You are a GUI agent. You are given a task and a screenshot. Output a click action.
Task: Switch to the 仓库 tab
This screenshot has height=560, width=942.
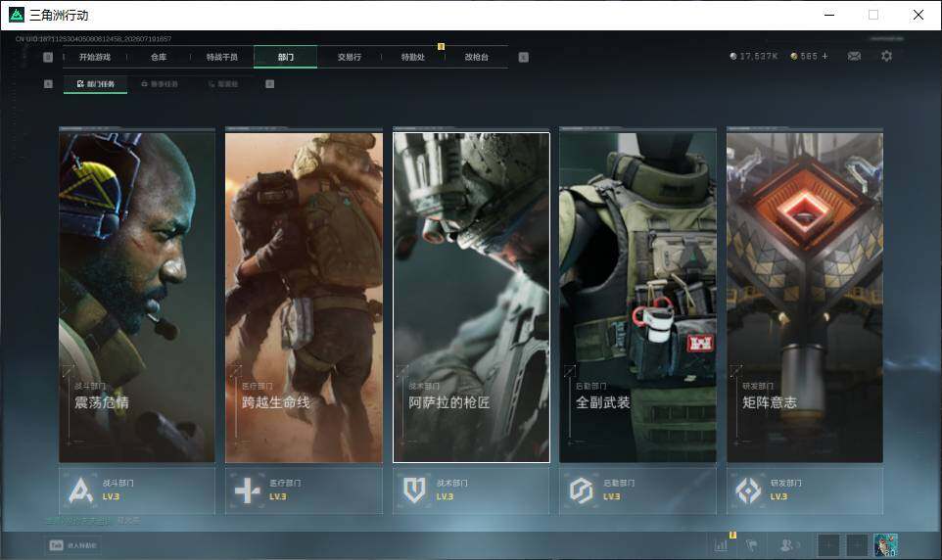coord(159,57)
